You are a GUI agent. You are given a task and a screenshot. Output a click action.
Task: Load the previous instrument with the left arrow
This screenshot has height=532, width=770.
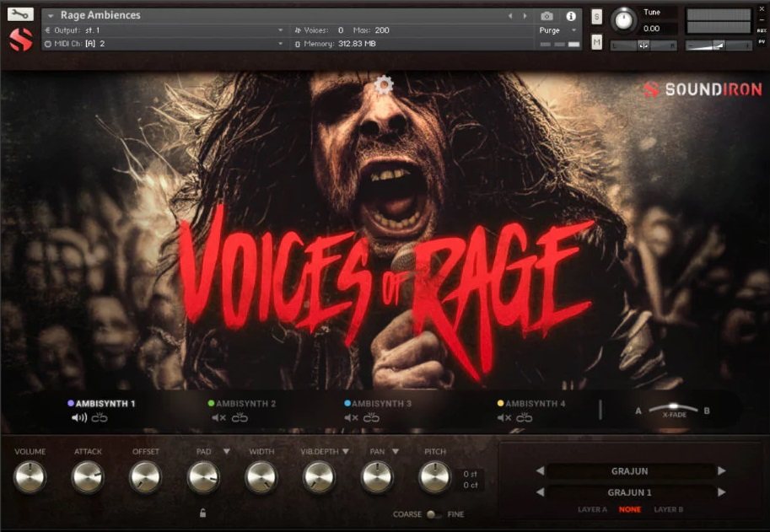pyautogui.click(x=510, y=16)
